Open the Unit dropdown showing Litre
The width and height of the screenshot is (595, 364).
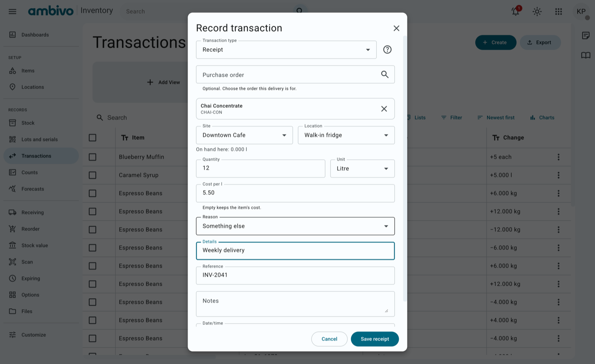pyautogui.click(x=362, y=169)
